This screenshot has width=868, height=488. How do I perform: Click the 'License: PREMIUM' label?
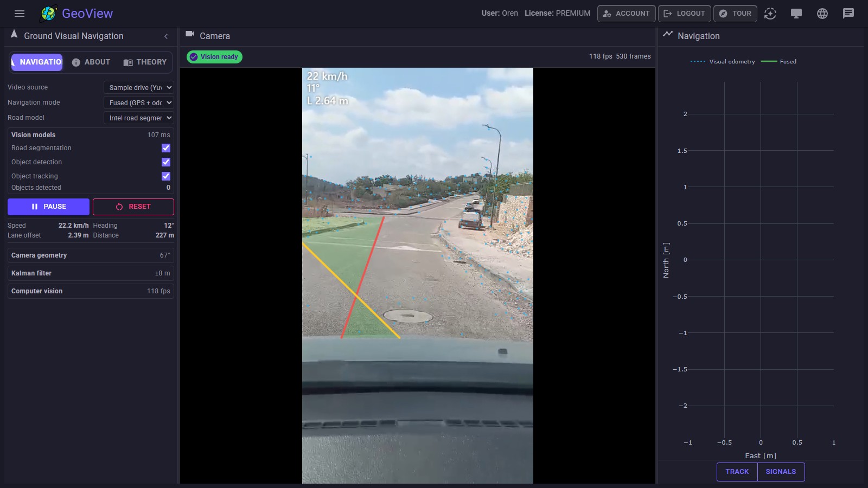click(x=557, y=14)
